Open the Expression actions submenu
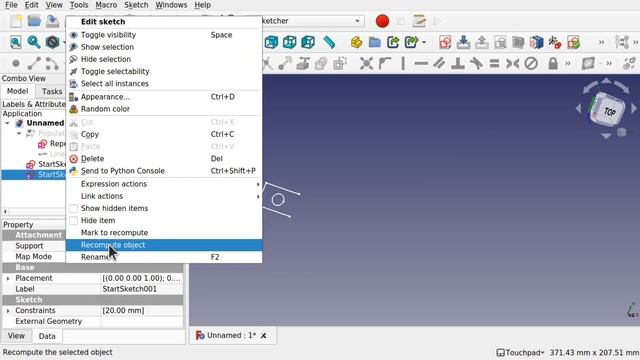Viewport: 640px width, 360px height. click(164, 184)
